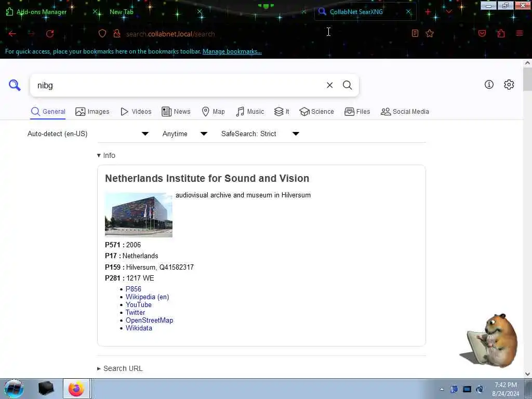Show hidden system tray icons
This screenshot has width=532, height=399.
[x=442, y=390]
